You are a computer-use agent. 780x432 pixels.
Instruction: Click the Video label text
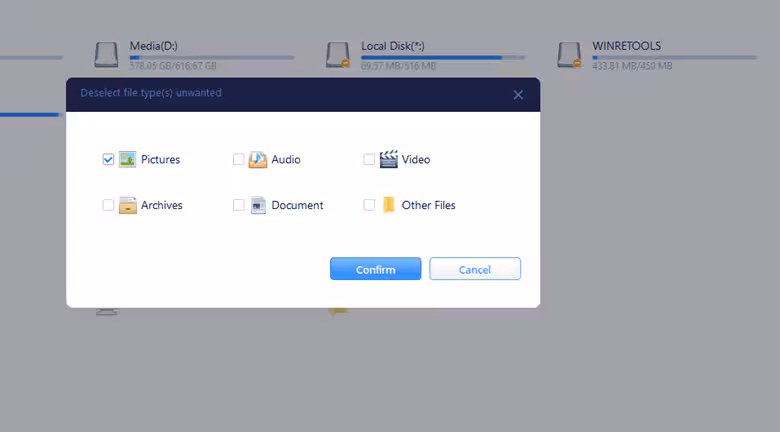tap(416, 160)
